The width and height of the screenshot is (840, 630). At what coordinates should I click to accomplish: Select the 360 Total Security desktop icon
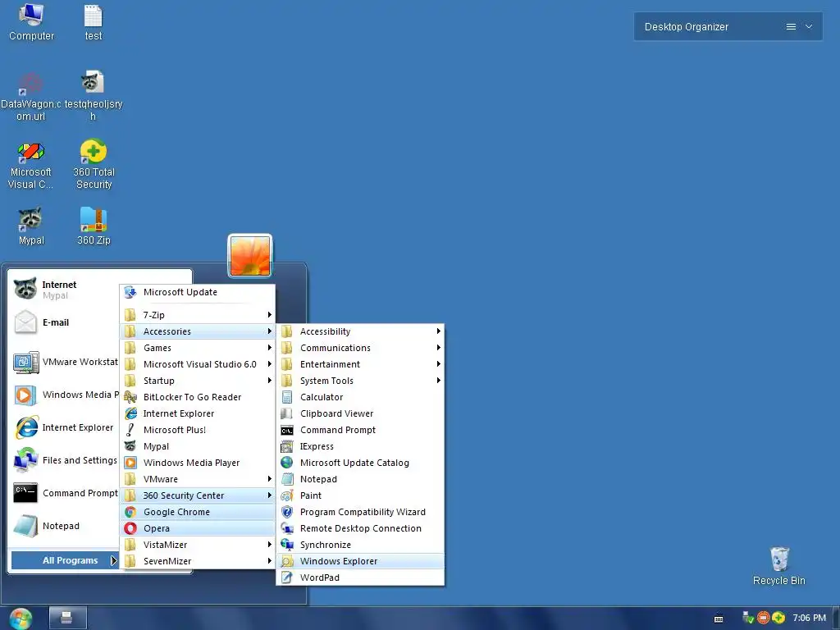pyautogui.click(x=94, y=165)
